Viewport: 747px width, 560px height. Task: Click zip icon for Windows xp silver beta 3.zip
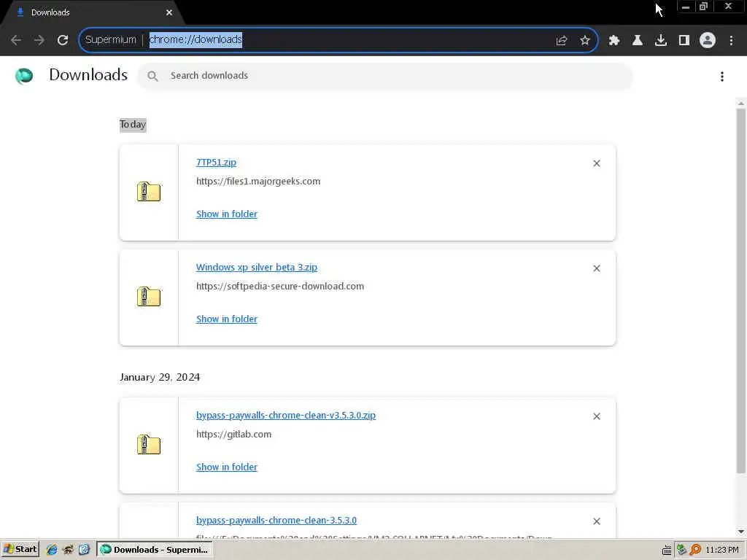(x=149, y=297)
